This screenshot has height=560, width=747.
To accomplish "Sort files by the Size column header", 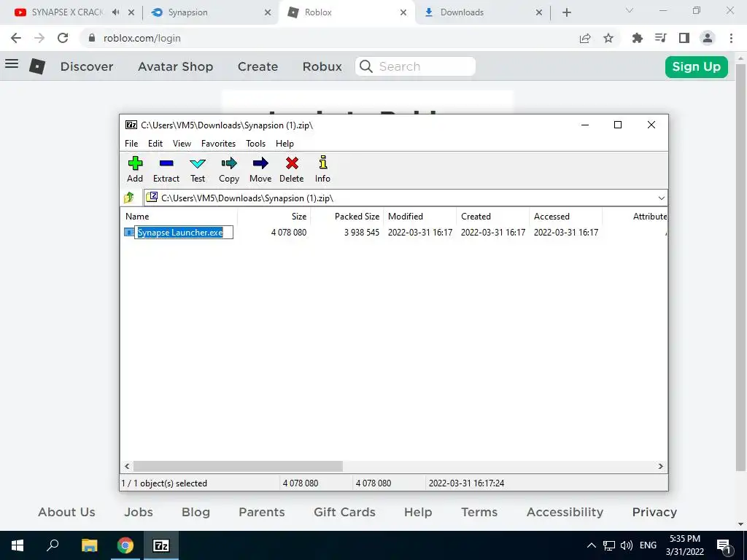I will point(274,216).
